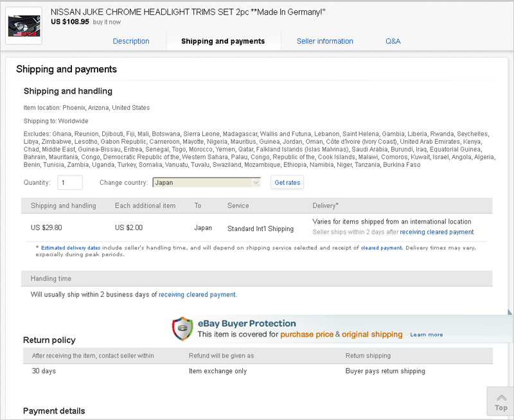Click the Item exchange only refund value

click(x=218, y=371)
